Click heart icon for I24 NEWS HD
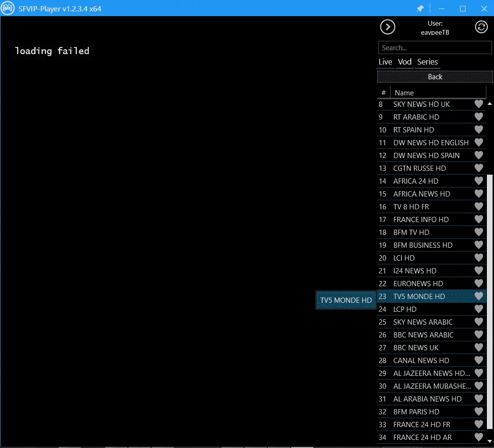 point(478,271)
